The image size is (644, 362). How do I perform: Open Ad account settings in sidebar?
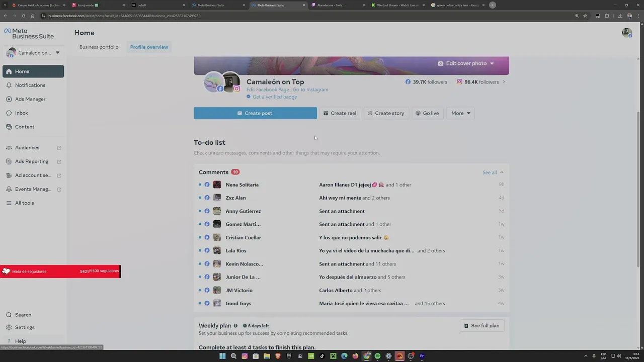33,175
